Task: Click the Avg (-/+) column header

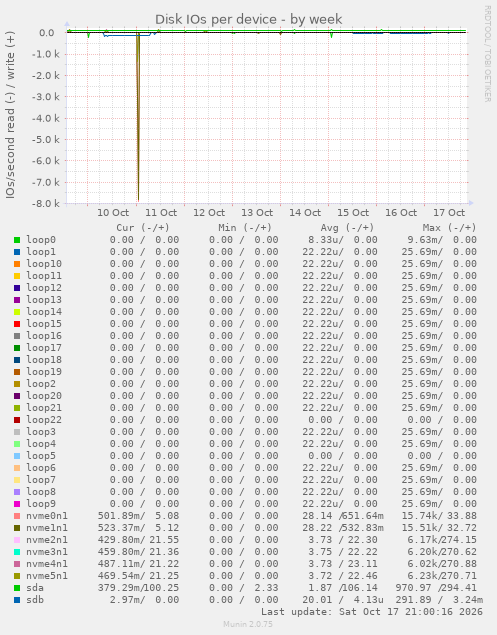Action: [347, 228]
